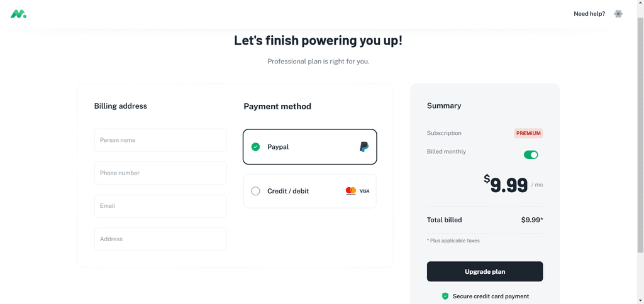Click the Upgrade plan button

[x=485, y=271]
